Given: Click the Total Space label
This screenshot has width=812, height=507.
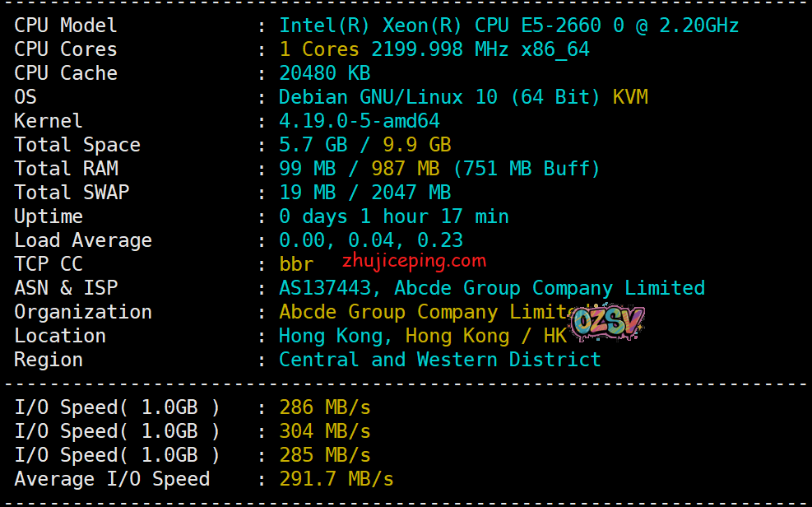Looking at the screenshot, I should (x=77, y=145).
